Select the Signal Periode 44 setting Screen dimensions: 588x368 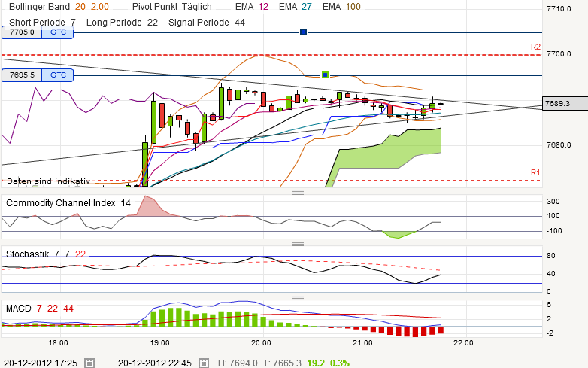pos(207,23)
